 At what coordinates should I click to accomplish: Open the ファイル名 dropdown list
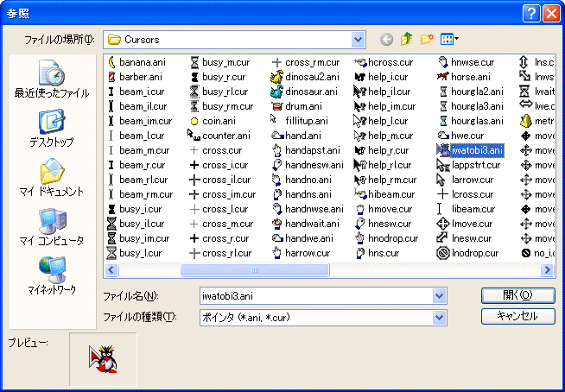[x=439, y=296]
